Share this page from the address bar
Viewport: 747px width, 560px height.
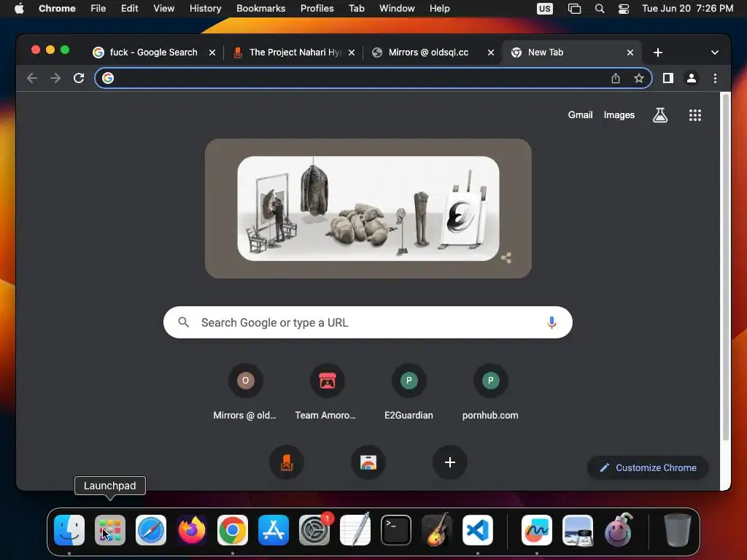[x=616, y=78]
